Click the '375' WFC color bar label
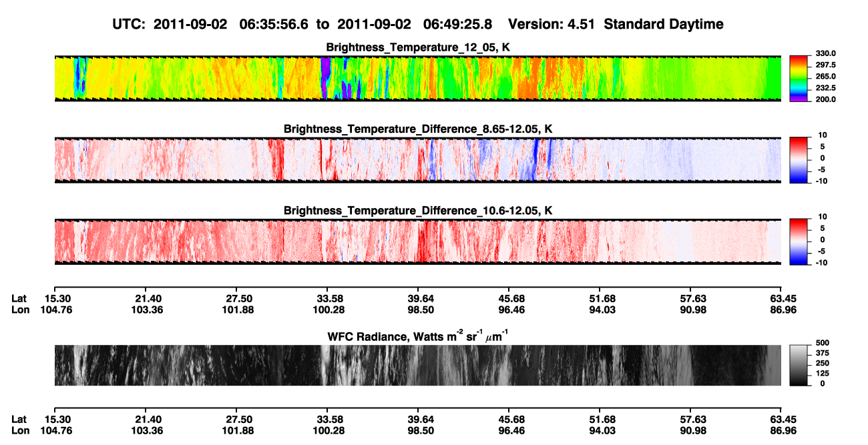 [822, 354]
